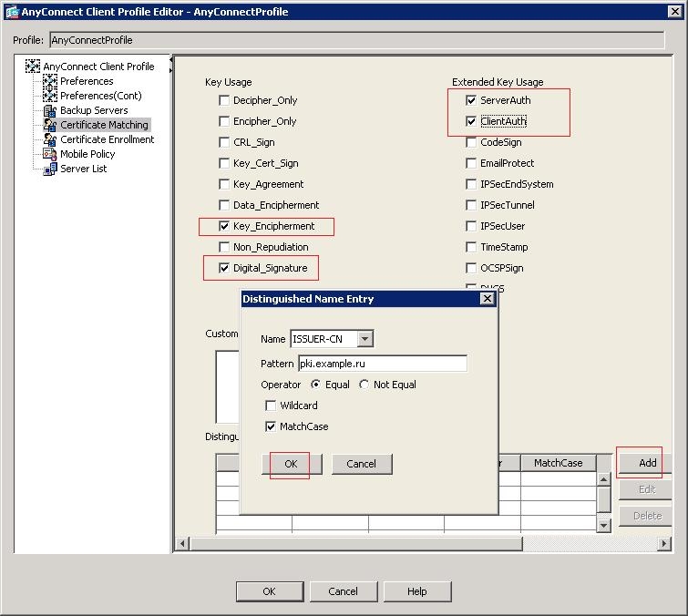The image size is (688, 616).
Task: Click the Server List tree icon
Action: coord(50,169)
